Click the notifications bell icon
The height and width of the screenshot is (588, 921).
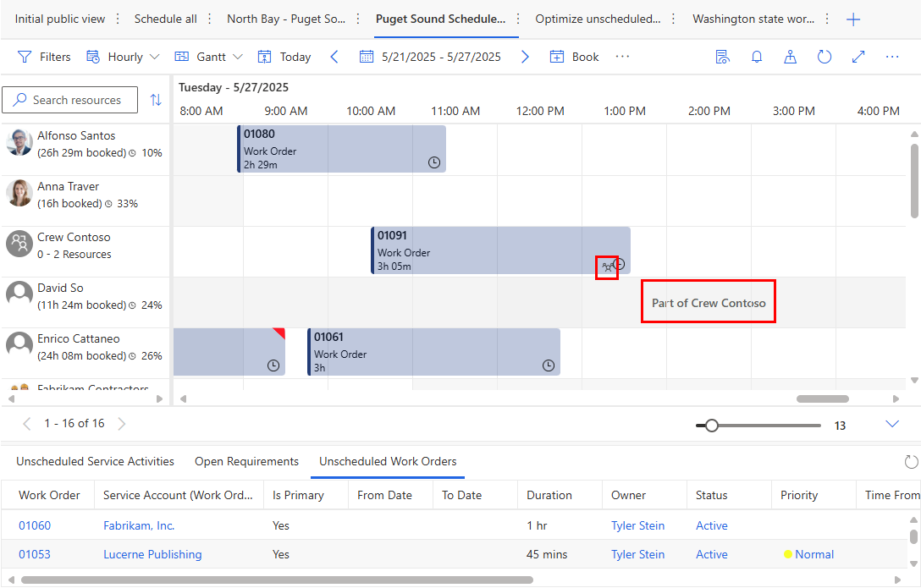pos(756,57)
